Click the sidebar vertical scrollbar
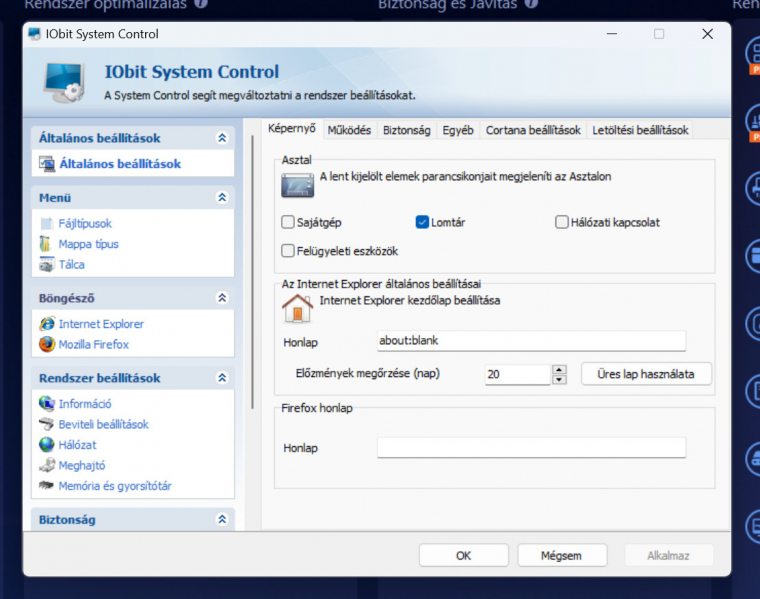The width and height of the screenshot is (760, 599). pos(253,271)
